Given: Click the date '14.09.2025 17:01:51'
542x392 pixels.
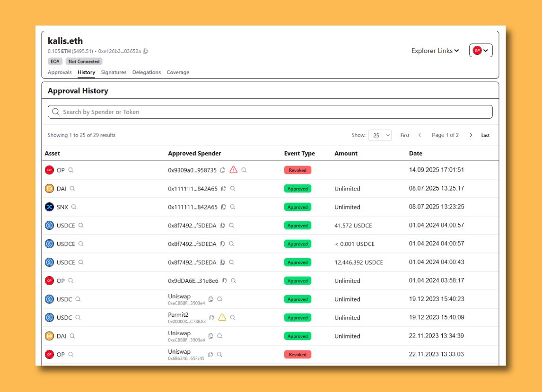Looking at the screenshot, I should click(x=436, y=170).
